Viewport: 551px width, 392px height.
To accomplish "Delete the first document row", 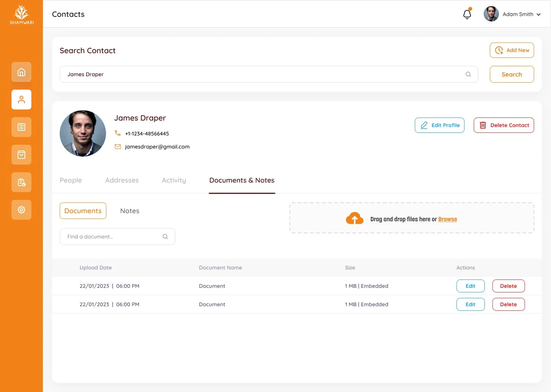I will 508,286.
